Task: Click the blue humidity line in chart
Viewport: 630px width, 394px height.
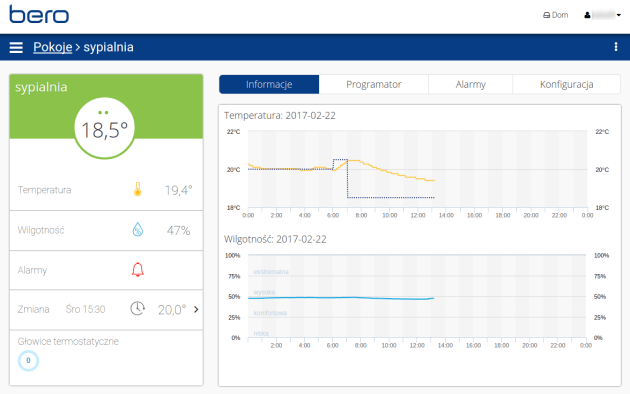Action: (341, 298)
